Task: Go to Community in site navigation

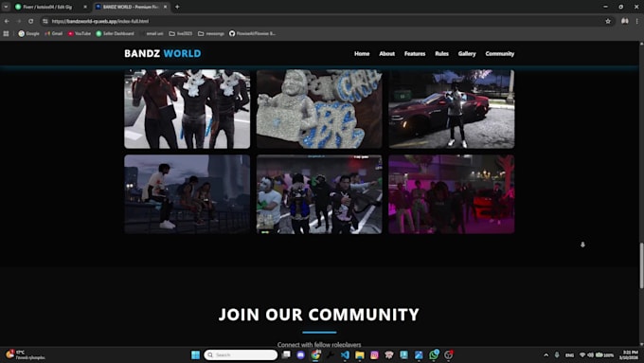Action: [x=500, y=53]
